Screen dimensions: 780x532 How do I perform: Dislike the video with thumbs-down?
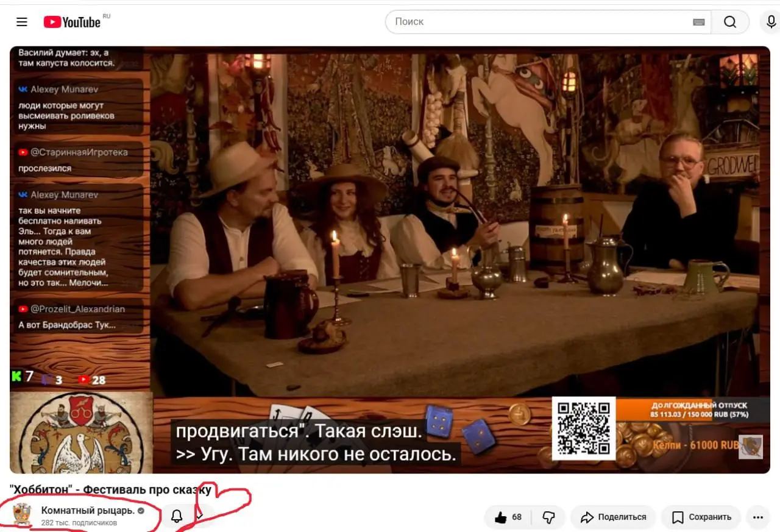548,517
